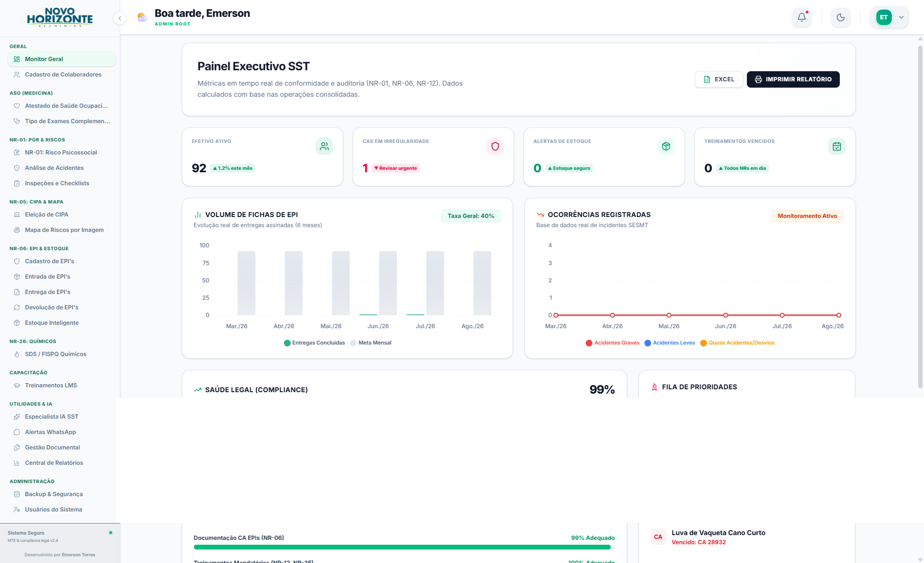Click the Inspeções e Checklists icon
Image resolution: width=924 pixels, height=563 pixels.
[17, 183]
